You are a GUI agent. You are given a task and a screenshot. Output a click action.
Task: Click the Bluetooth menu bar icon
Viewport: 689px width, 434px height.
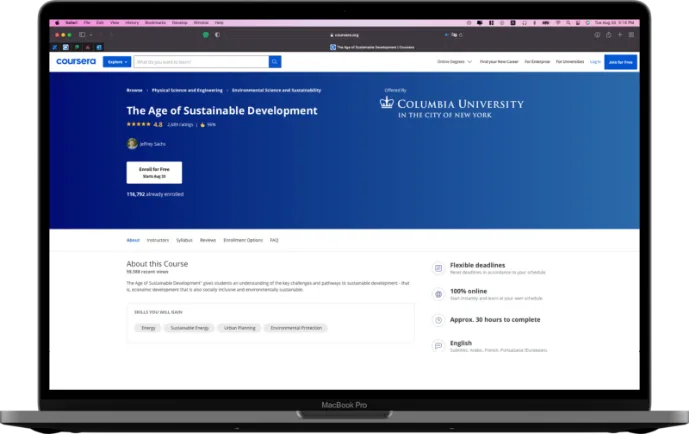[534, 23]
